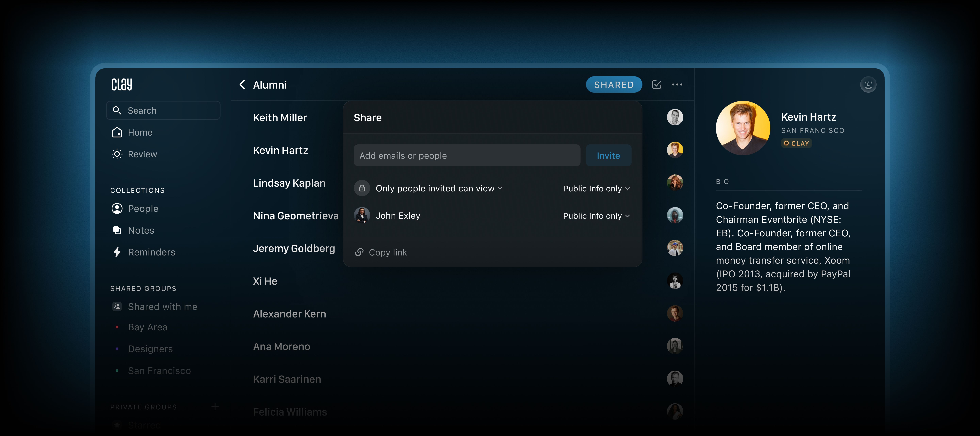Click the Copy link chain icon
980x436 pixels.
(x=359, y=252)
